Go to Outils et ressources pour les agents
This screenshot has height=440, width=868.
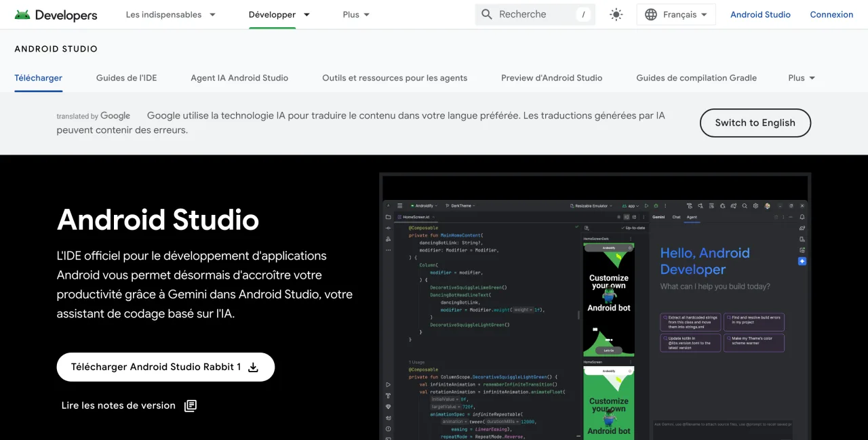(395, 78)
